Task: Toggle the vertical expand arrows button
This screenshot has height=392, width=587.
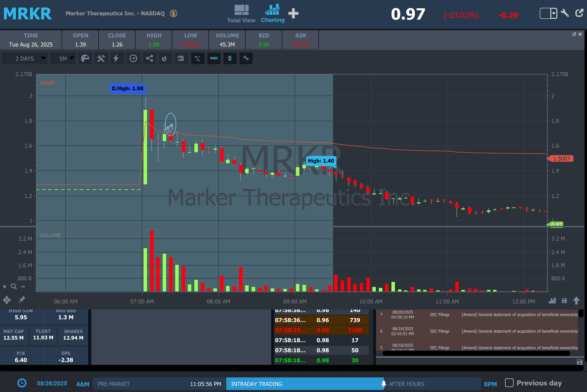Action: coord(230,59)
